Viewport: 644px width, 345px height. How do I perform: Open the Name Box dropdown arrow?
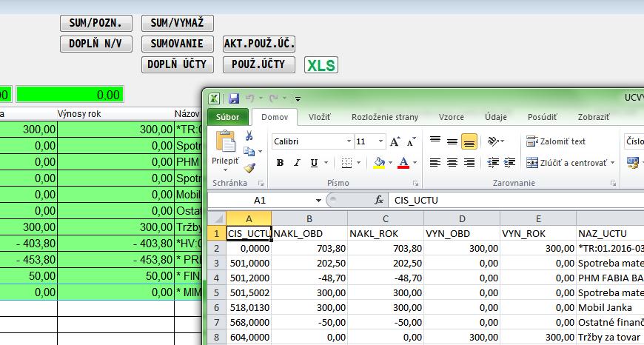pyautogui.click(x=318, y=201)
